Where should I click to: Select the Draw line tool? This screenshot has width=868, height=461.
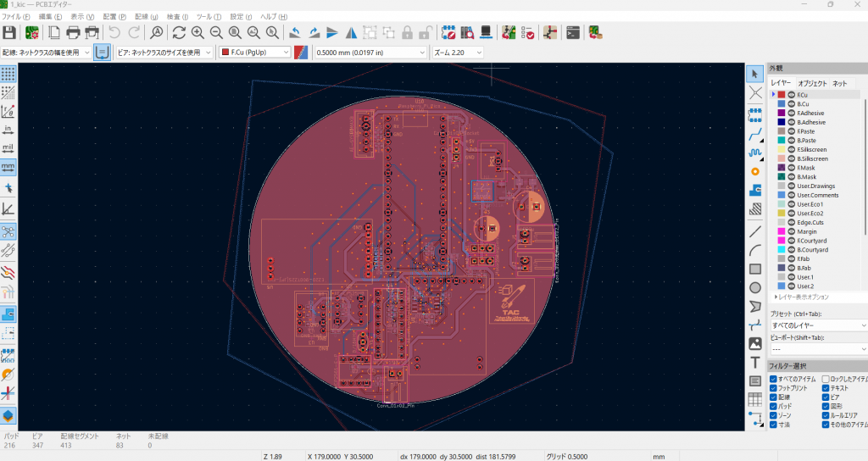click(x=754, y=231)
